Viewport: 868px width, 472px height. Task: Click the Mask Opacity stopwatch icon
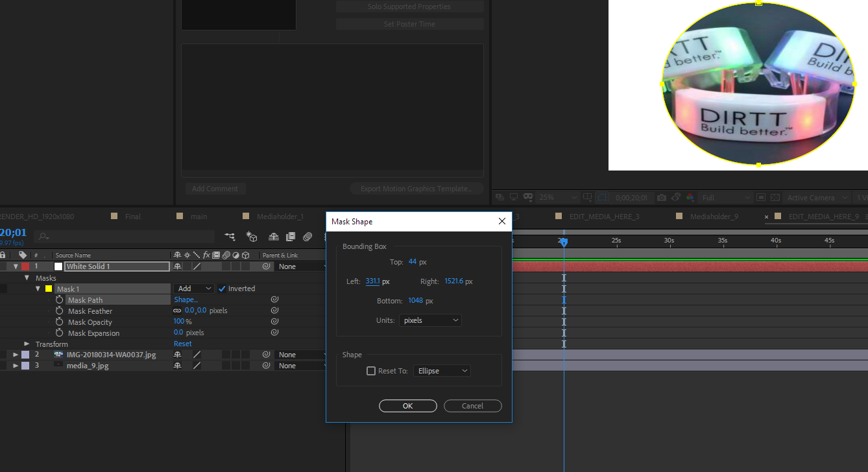(60, 322)
